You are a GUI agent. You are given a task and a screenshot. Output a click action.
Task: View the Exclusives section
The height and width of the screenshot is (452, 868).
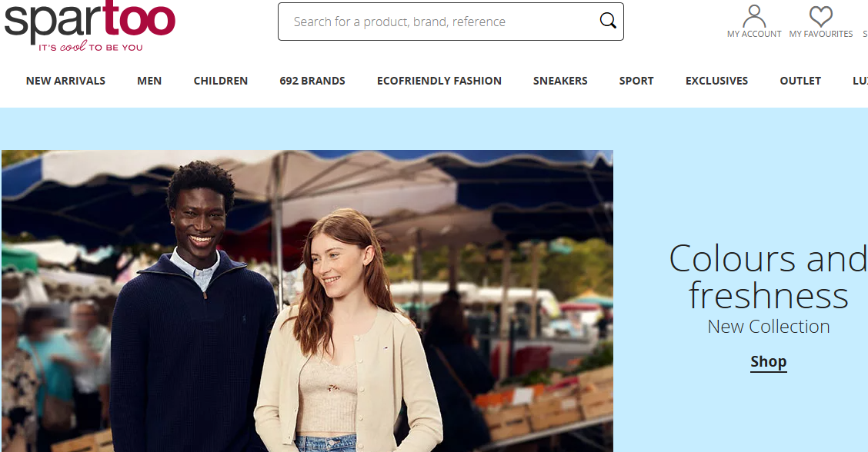(716, 81)
